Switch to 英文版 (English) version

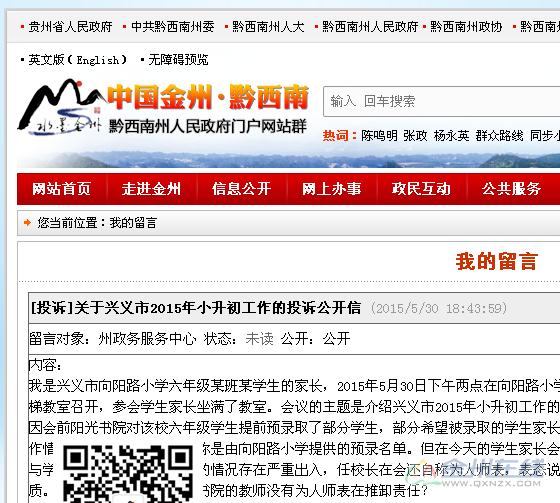pos(78,60)
